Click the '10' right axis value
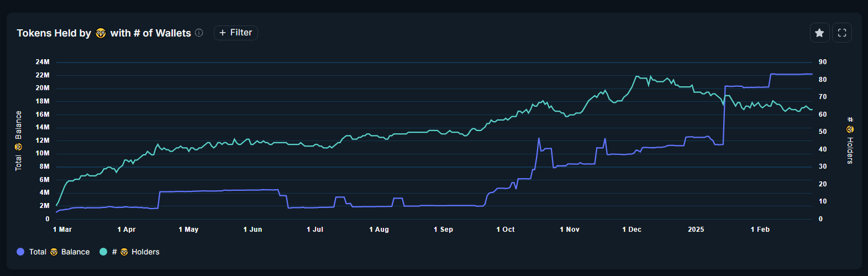The height and width of the screenshot is (276, 868). (823, 201)
